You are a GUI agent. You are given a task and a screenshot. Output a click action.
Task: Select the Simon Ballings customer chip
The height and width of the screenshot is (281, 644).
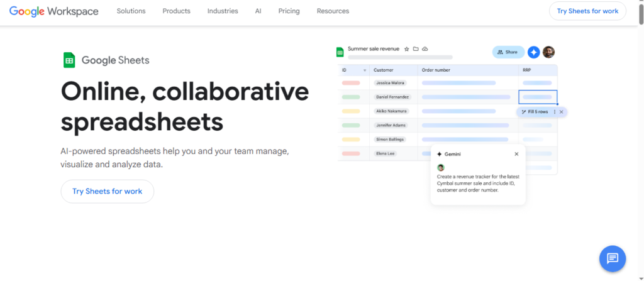(x=390, y=140)
